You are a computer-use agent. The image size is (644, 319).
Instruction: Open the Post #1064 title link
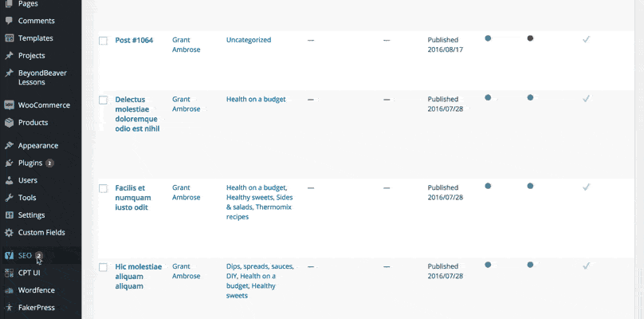[134, 41]
